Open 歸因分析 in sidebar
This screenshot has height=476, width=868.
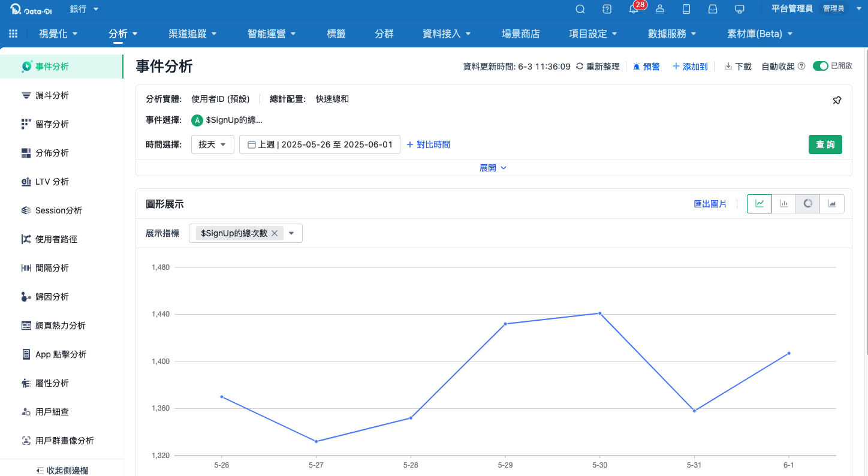(x=62, y=297)
